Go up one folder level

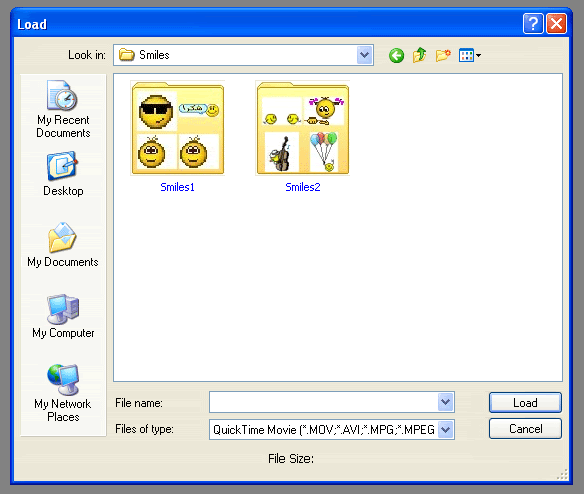(419, 55)
